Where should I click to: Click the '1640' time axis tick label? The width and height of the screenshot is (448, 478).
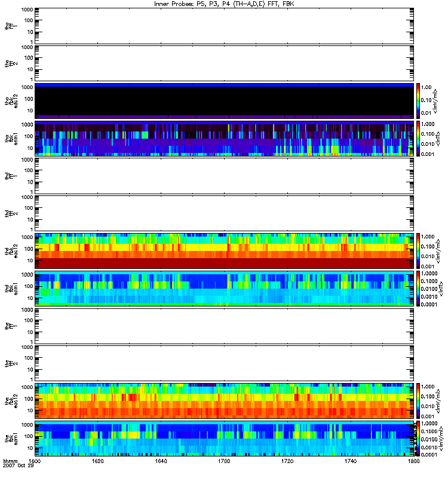pyautogui.click(x=161, y=461)
